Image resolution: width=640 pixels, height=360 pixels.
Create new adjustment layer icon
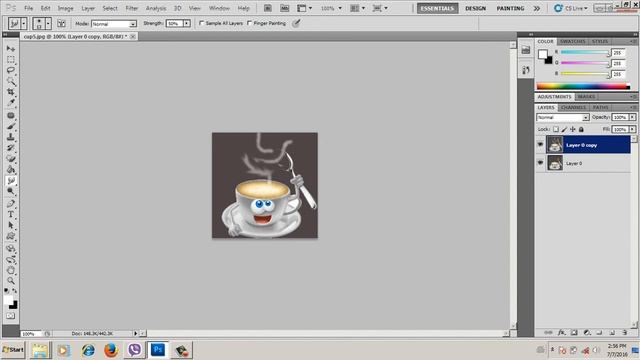[x=587, y=333]
